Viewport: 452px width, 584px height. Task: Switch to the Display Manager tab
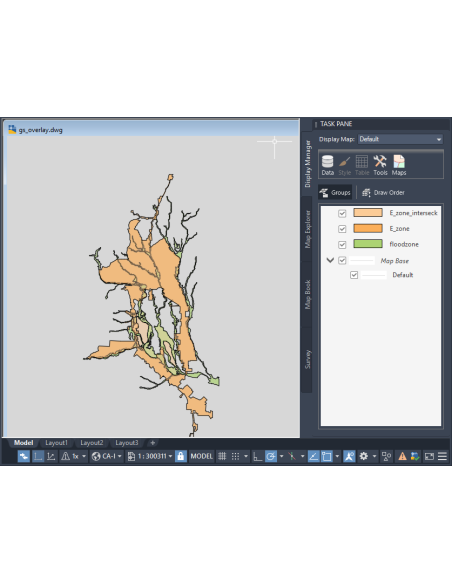307,164
